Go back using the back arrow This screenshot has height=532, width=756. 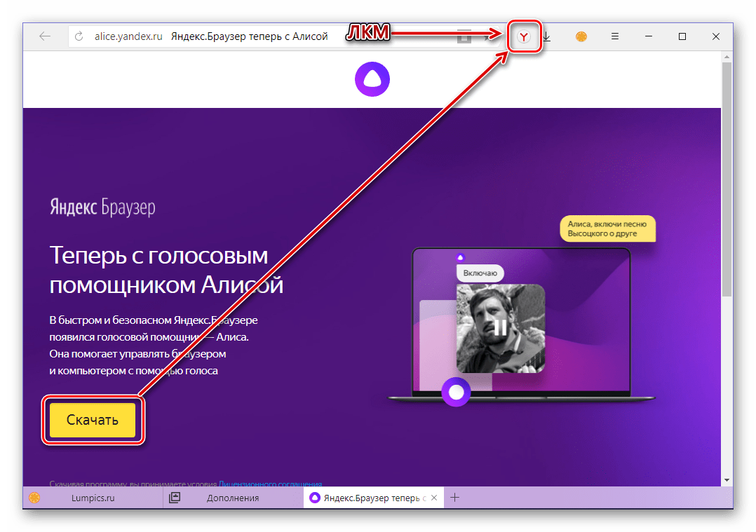pos(44,36)
